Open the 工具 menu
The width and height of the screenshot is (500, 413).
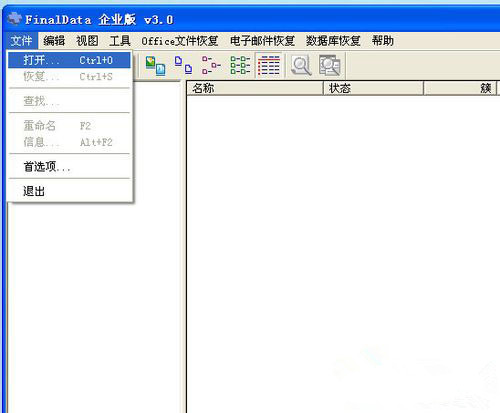(x=120, y=41)
